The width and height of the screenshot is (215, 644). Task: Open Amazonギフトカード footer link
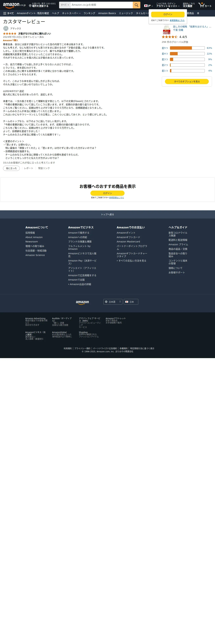(128, 237)
